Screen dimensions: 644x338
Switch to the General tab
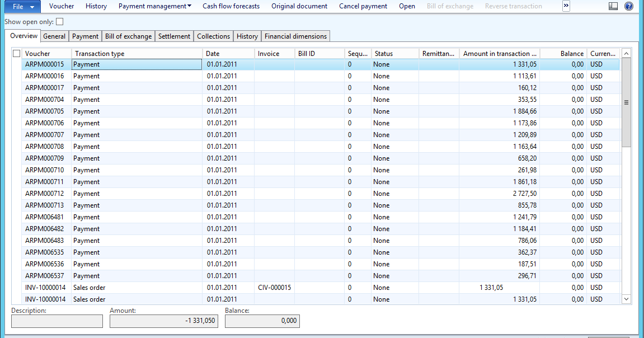tap(54, 36)
